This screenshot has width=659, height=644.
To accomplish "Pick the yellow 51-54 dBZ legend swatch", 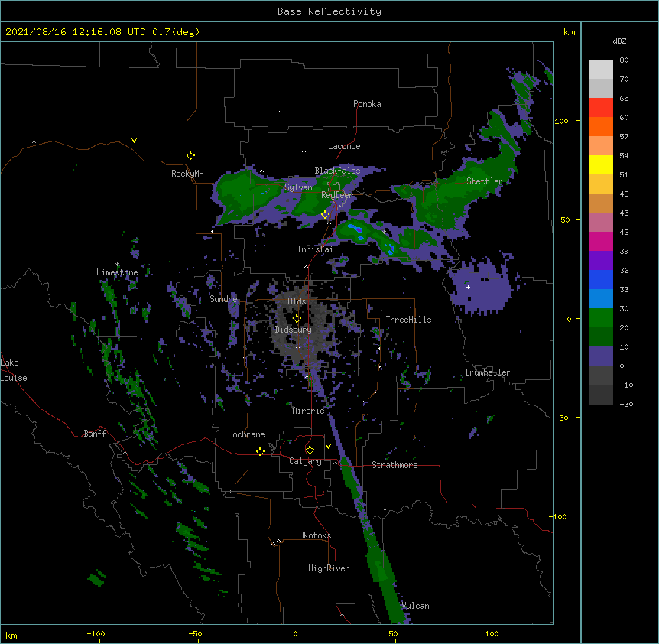I will point(601,164).
